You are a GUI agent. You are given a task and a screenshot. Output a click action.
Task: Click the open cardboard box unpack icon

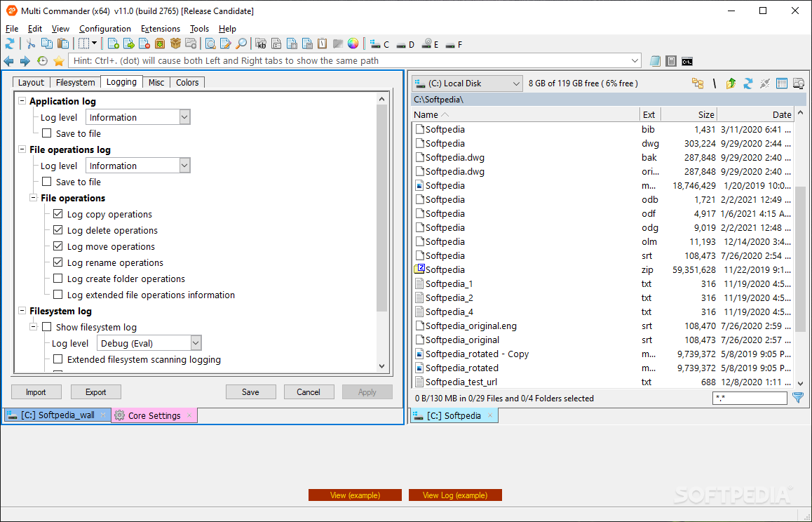[175, 44]
